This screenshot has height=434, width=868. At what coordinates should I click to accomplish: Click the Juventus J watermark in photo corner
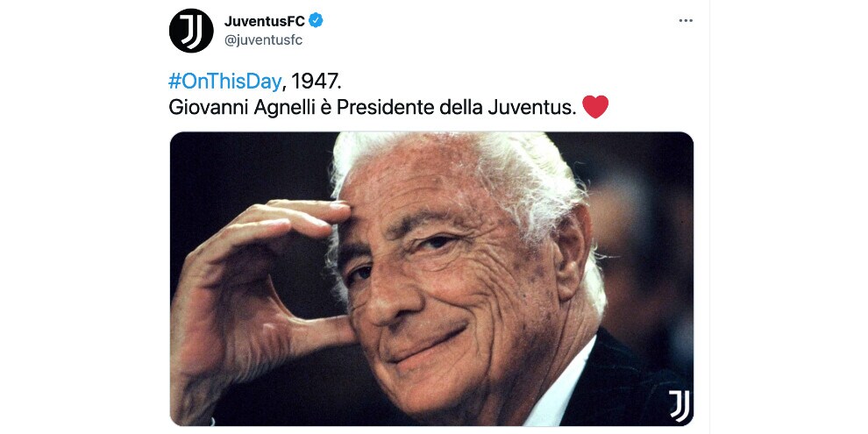coord(679,406)
